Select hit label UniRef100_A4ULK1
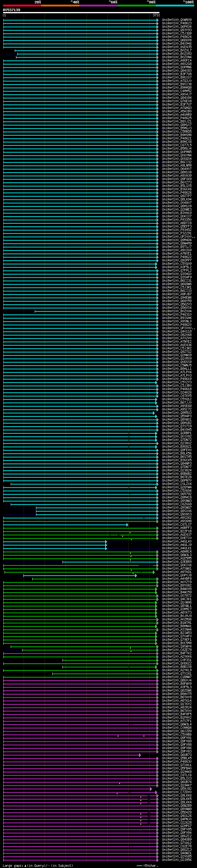Screen dimensions: 197x868 coord(177,548)
